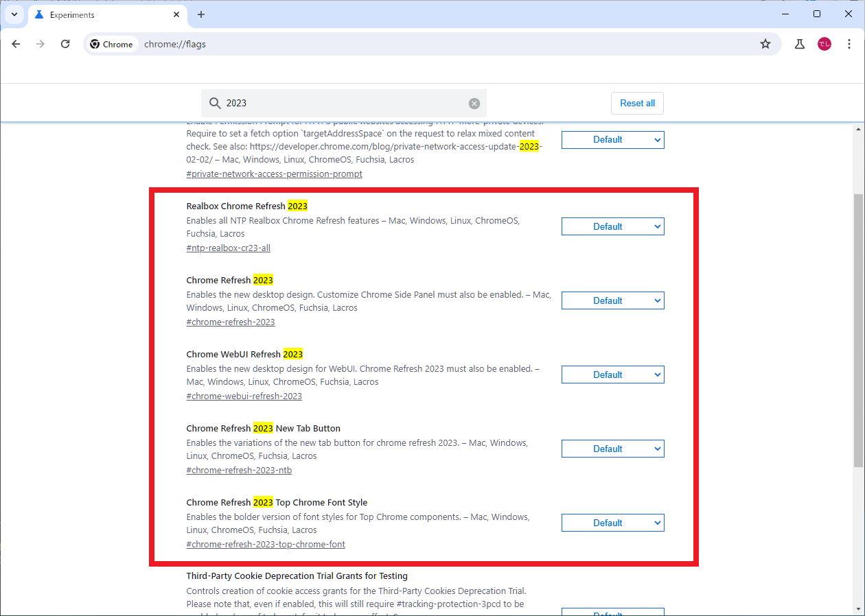Open a new tab with plus button

tap(201, 14)
